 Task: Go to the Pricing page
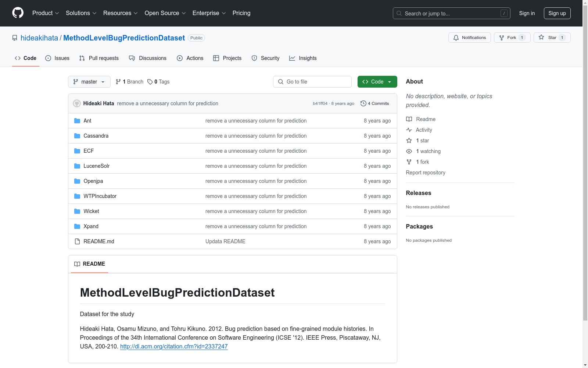coord(241,13)
